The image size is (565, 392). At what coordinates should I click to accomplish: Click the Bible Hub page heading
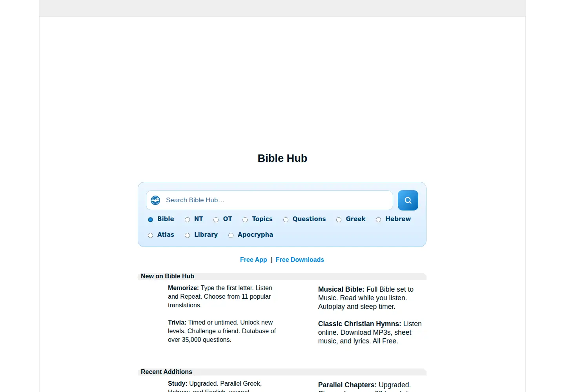point(282,158)
